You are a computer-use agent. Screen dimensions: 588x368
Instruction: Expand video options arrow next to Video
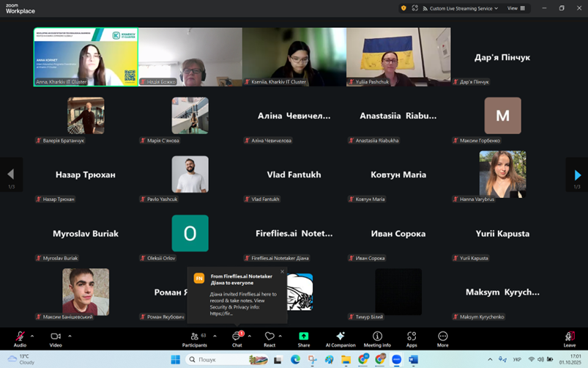70,336
